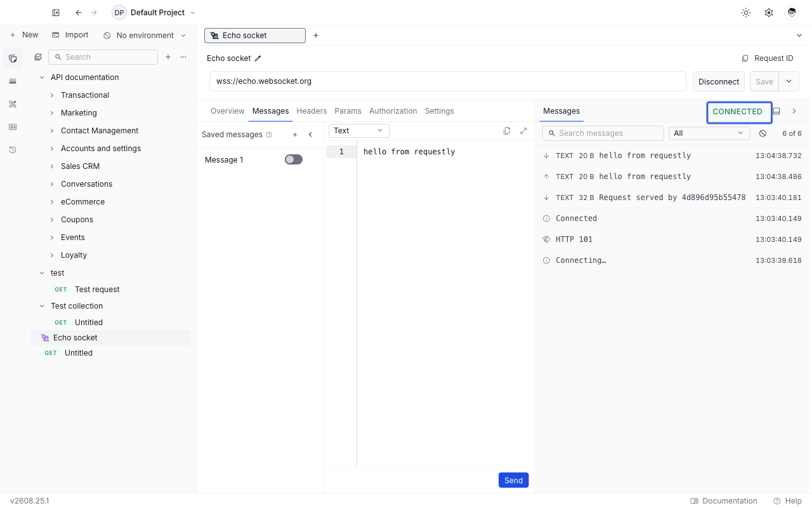The width and height of the screenshot is (812, 508).
Task: Expand the Marketing folder
Action: [52, 113]
